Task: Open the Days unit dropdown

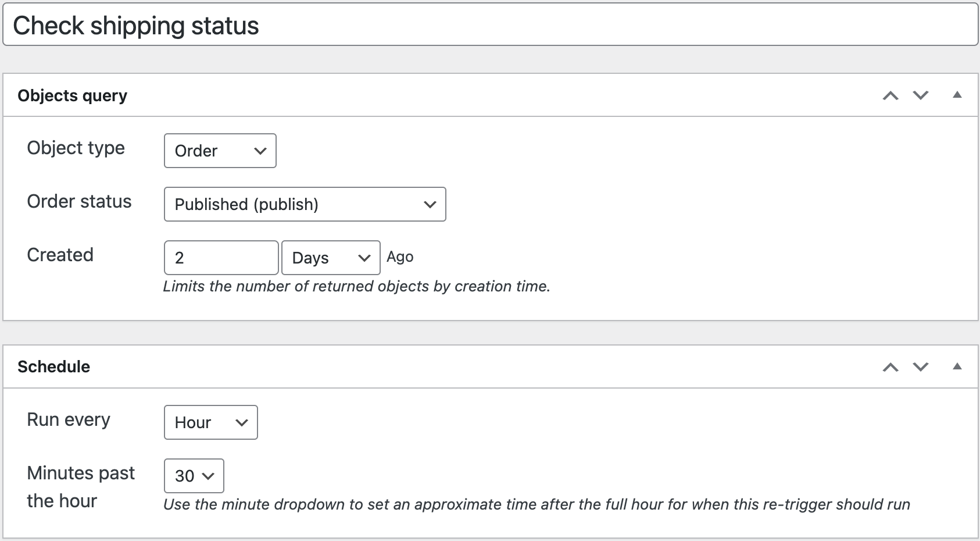Action: [x=331, y=258]
